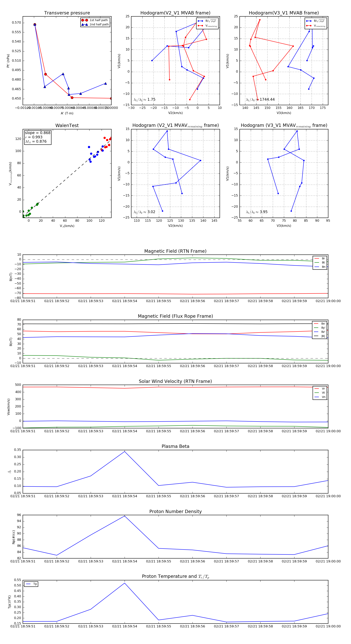This screenshot has width=351, height=644.
Task: Click the "Plasma Beta" plot title
Action: 175,447
